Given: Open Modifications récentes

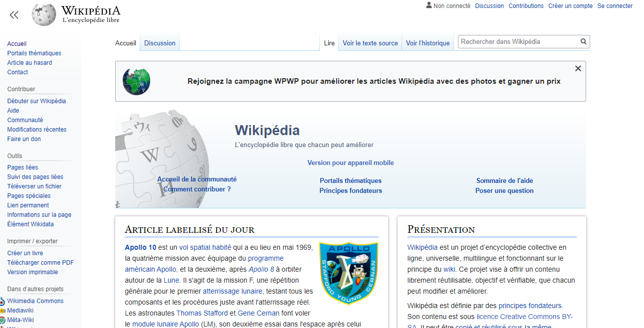Looking at the screenshot, I should coord(37,130).
